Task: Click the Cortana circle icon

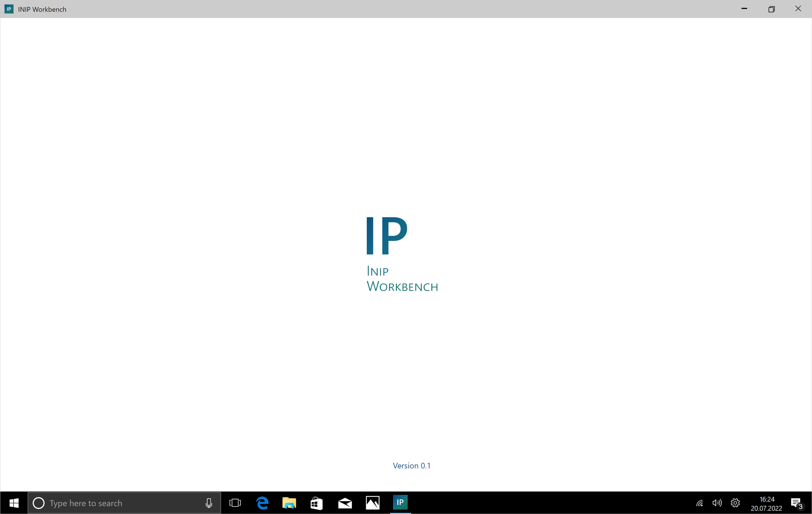Action: 38,503
